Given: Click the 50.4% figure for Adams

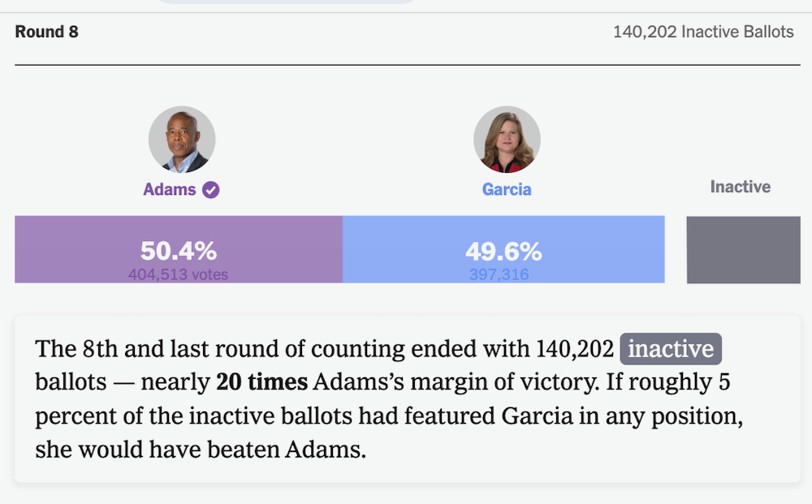Looking at the screenshot, I should coord(179,250).
